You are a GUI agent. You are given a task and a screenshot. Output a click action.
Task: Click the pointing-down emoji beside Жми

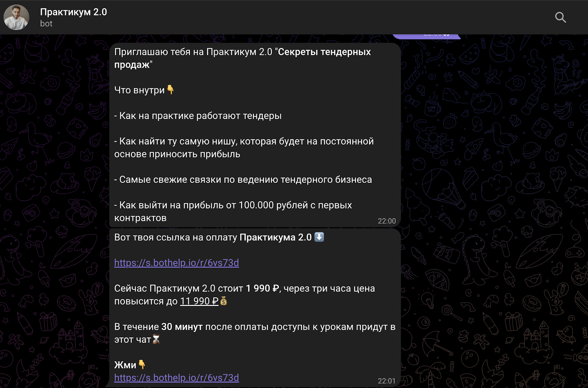(142, 364)
